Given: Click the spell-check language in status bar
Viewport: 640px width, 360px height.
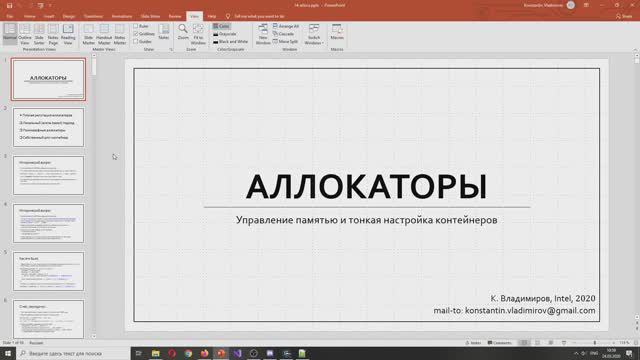Looking at the screenshot, I should (x=36, y=343).
